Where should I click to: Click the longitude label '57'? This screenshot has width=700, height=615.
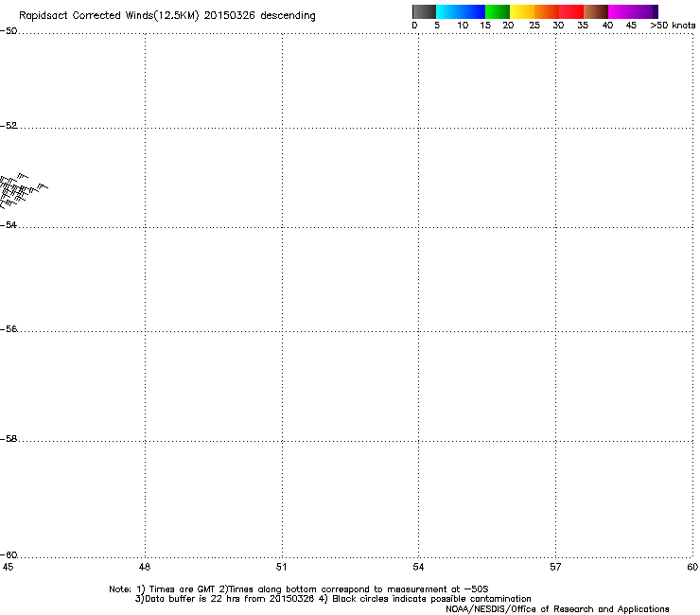(555, 567)
